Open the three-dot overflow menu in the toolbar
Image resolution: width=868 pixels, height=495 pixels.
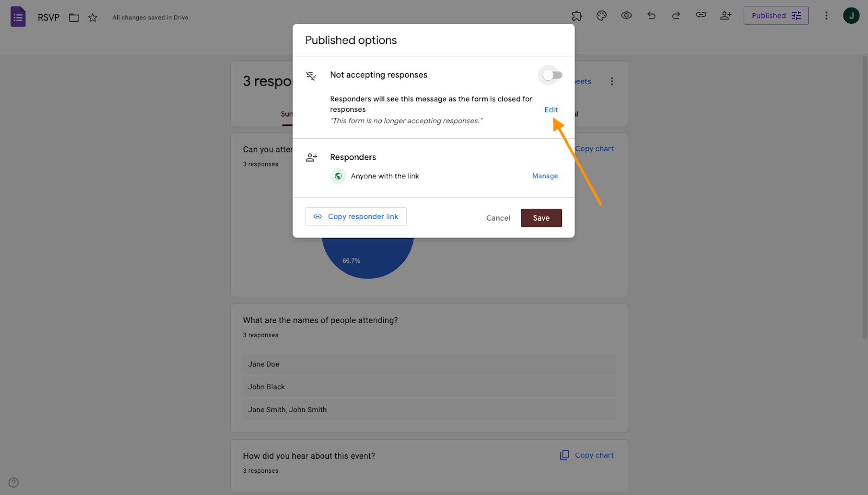pos(826,15)
